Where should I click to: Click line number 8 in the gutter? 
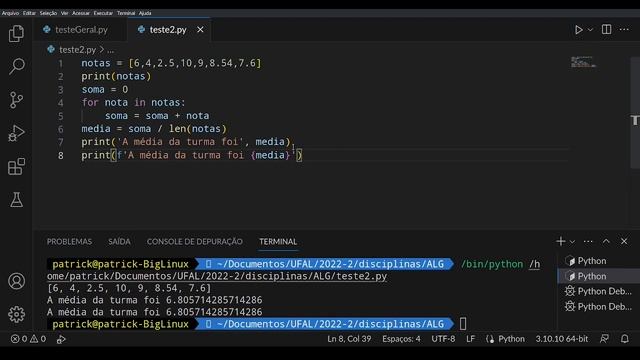60,156
